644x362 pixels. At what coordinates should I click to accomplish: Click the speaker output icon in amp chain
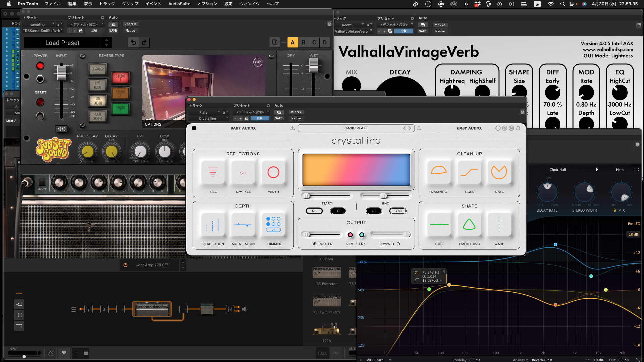(245, 309)
